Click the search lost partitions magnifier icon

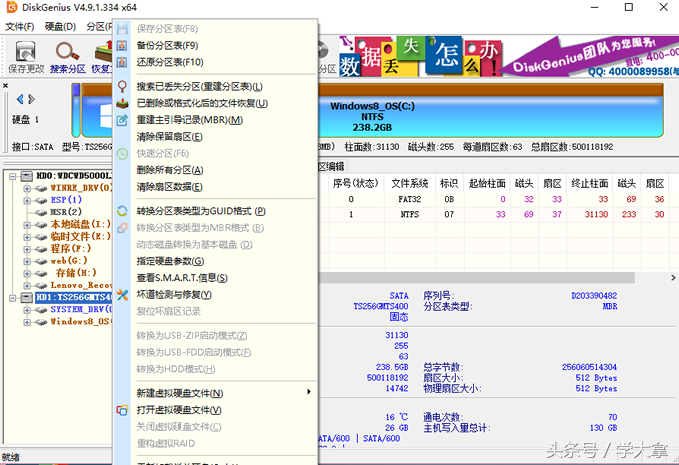coord(122,87)
